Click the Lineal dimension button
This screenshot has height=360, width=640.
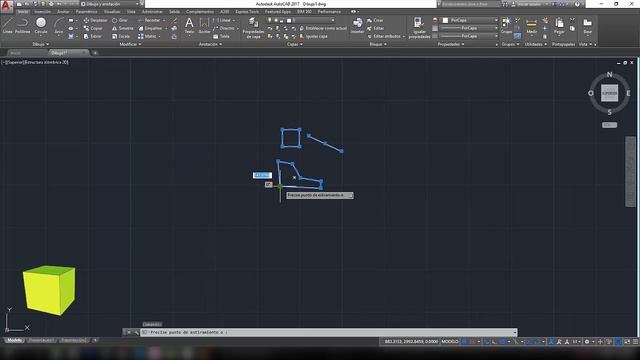pos(223,20)
